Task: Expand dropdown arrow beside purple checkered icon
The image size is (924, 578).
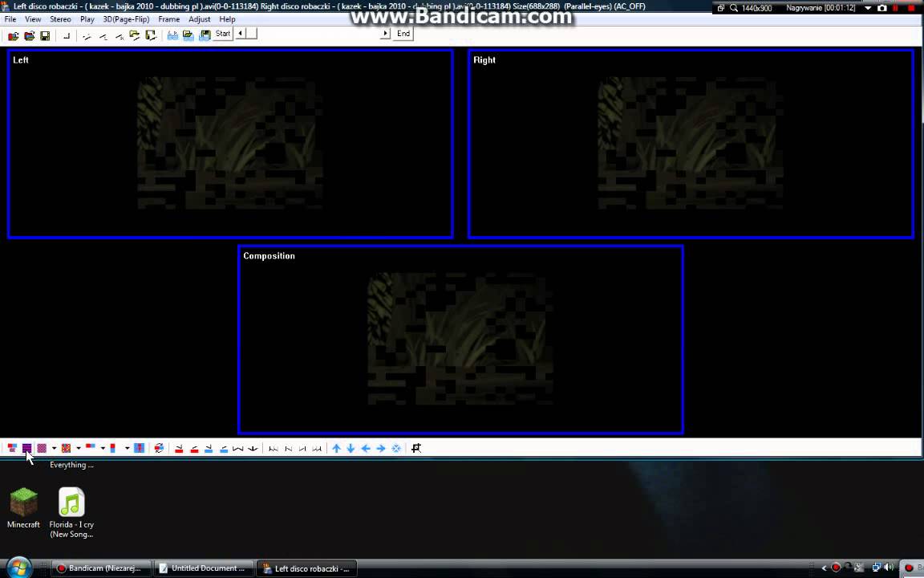Action: [x=54, y=448]
